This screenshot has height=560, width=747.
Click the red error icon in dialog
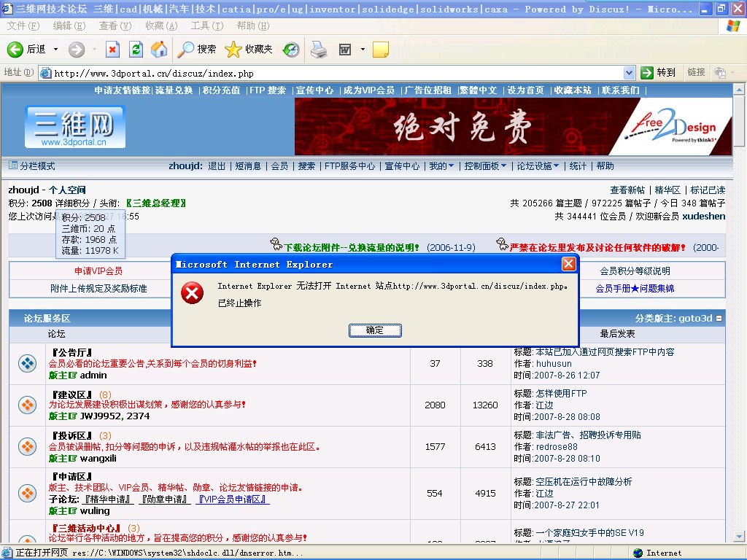(x=193, y=293)
